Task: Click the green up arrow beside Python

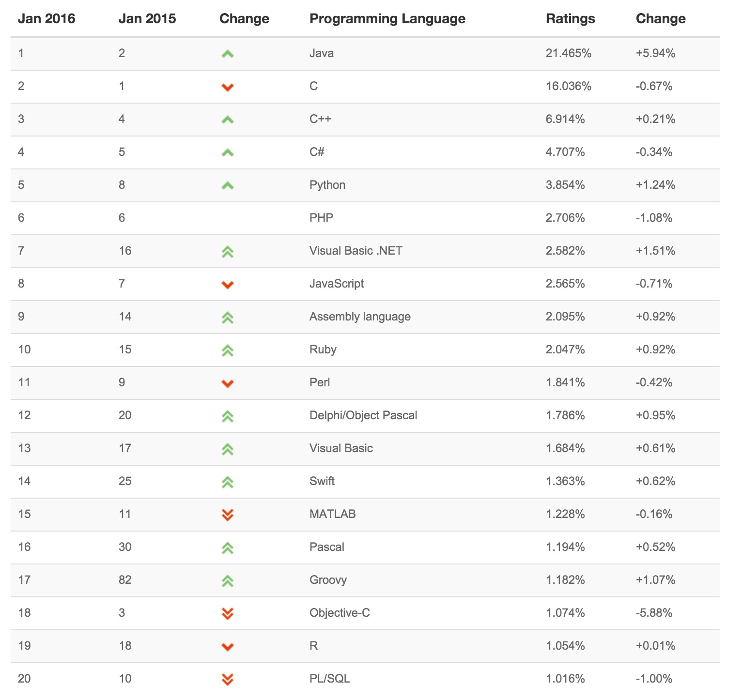Action: pyautogui.click(x=227, y=186)
